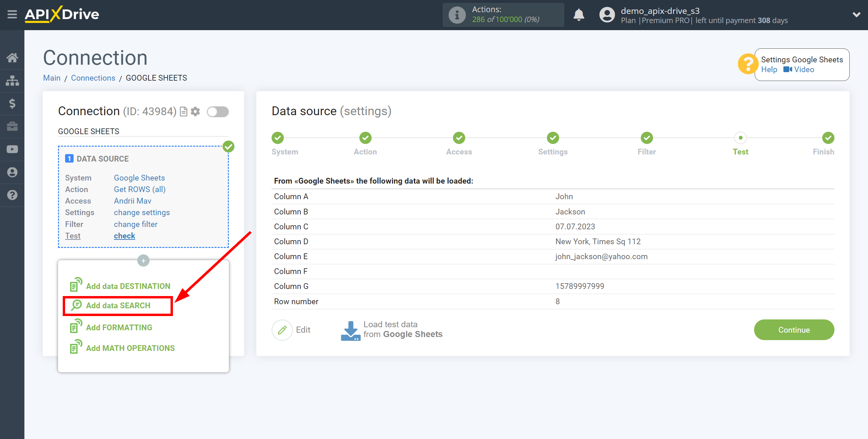868x439 pixels.
Task: Click the Google Sheets system link
Action: [139, 178]
